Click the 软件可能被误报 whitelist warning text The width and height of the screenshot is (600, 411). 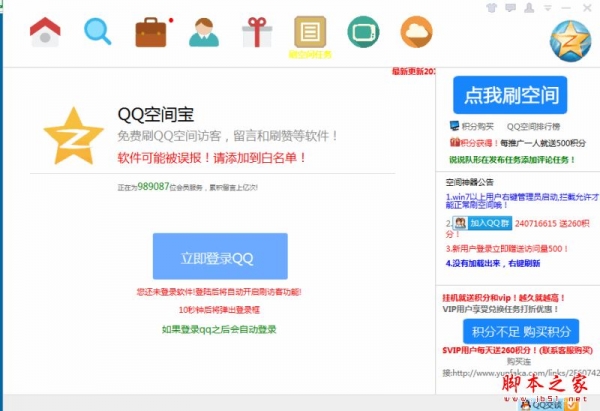(211, 157)
